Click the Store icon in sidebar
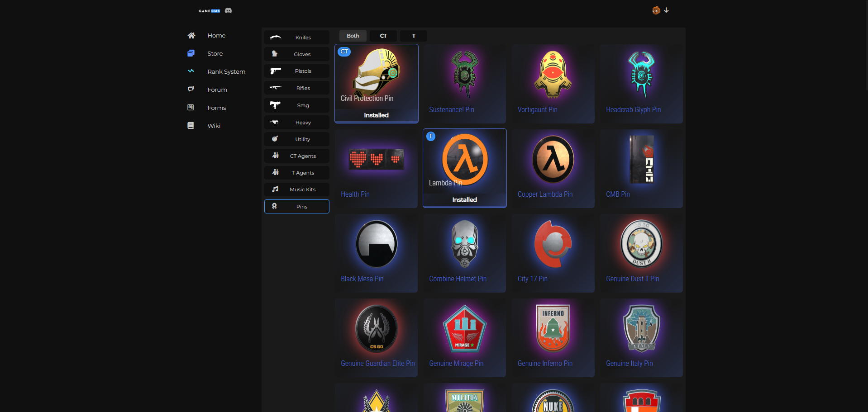The height and width of the screenshot is (412, 868). [x=191, y=53]
